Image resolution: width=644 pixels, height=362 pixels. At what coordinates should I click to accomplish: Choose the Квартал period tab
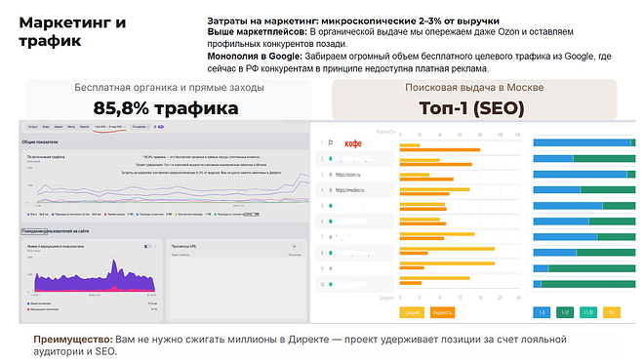85,127
